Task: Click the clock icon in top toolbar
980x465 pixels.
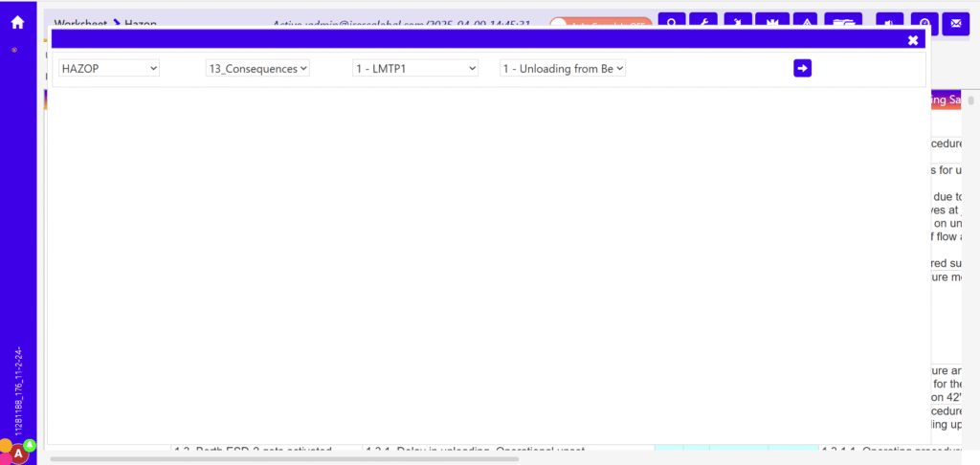Action: pos(924,22)
